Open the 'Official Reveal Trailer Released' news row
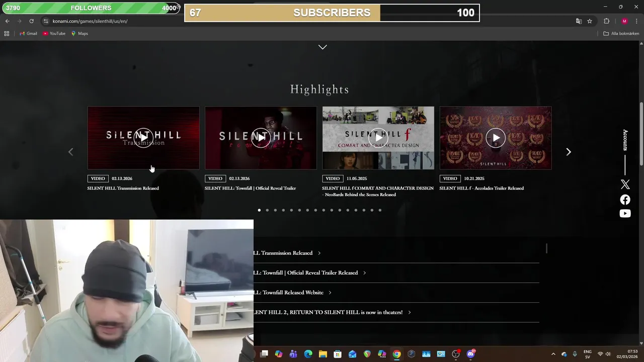 [396, 273]
